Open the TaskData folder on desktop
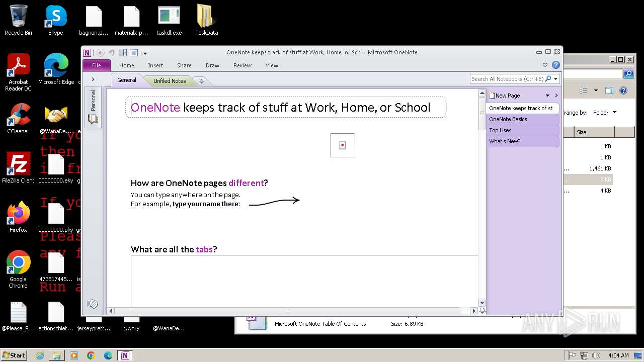The image size is (644, 362). (x=207, y=21)
